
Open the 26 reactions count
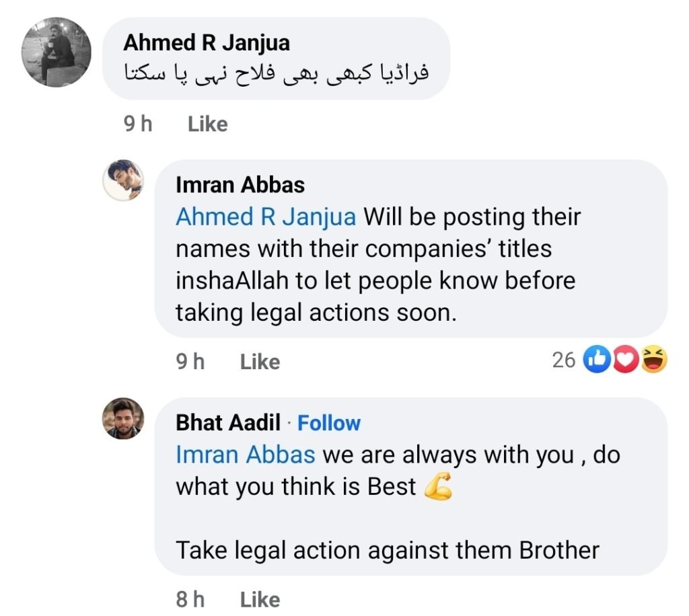click(564, 361)
